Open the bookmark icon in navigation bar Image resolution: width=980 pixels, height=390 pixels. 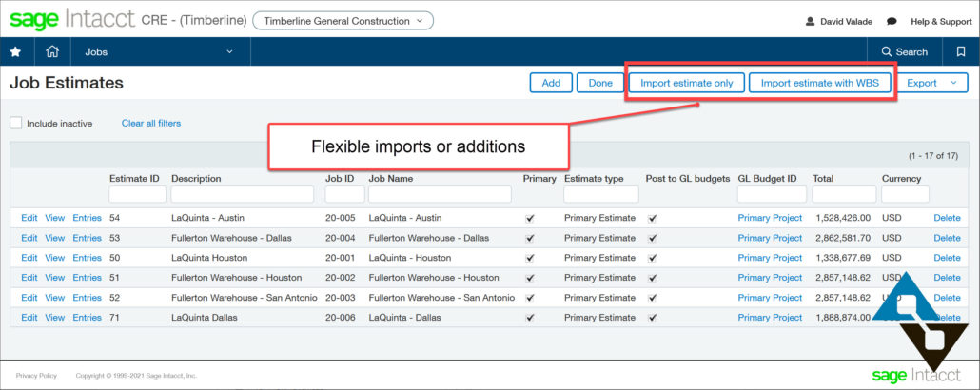pos(961,52)
